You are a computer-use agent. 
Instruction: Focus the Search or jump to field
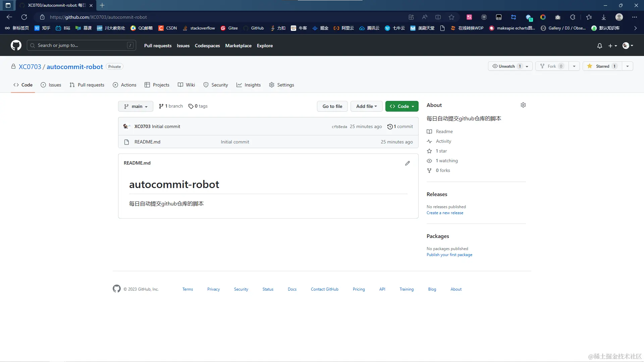(81, 46)
